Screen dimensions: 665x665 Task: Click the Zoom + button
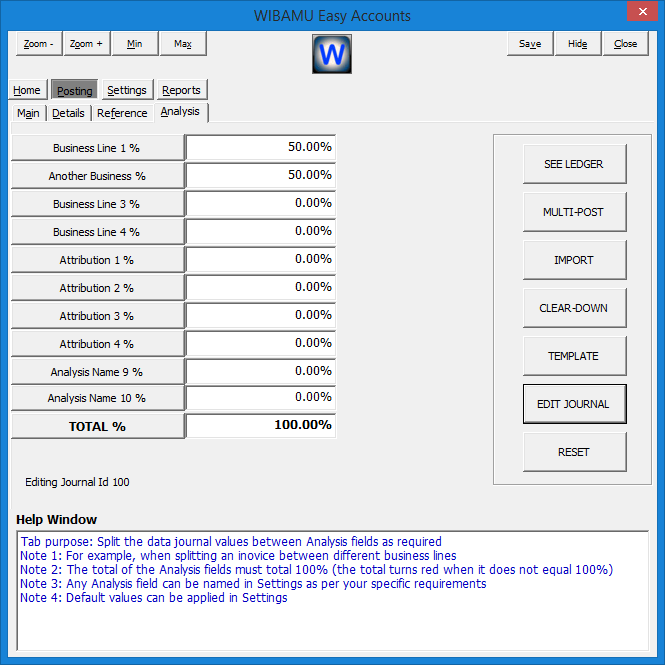click(87, 44)
